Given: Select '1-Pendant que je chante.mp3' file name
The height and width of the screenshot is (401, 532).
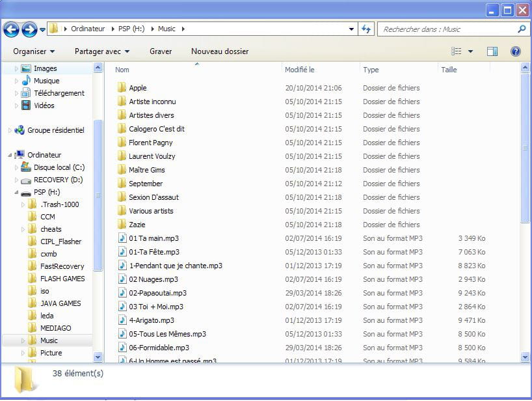Looking at the screenshot, I should tap(176, 266).
